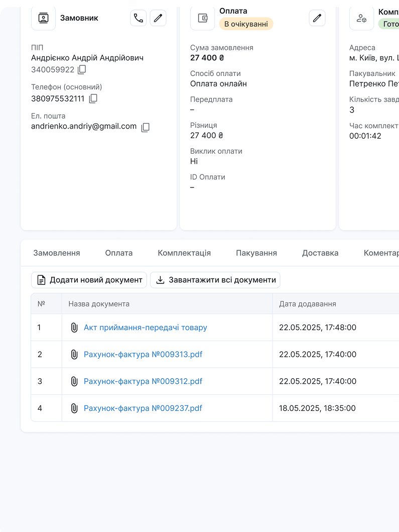Copy phone number 380975532111
Screen dimensions: 399x532
coord(93,98)
